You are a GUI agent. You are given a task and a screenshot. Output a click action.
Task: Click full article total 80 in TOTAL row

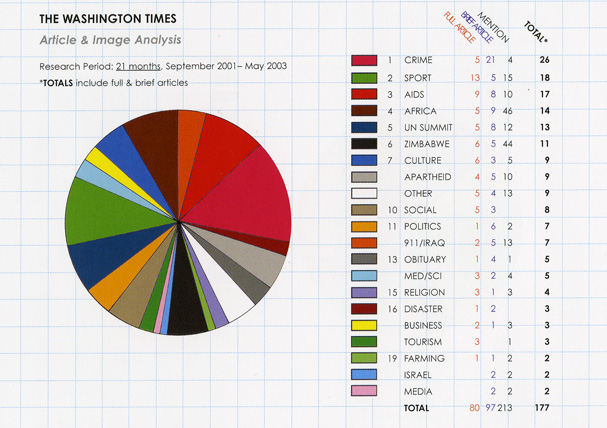pyautogui.click(x=475, y=408)
